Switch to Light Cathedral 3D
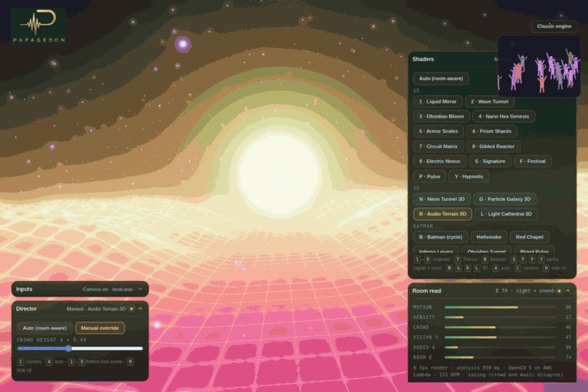 click(x=506, y=214)
